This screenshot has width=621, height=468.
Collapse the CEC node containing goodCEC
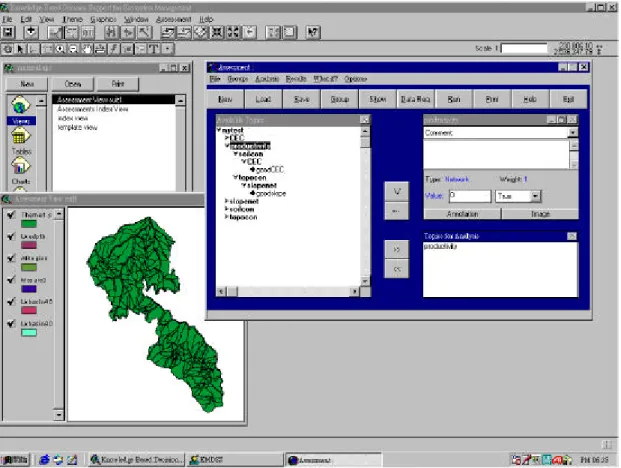click(244, 162)
